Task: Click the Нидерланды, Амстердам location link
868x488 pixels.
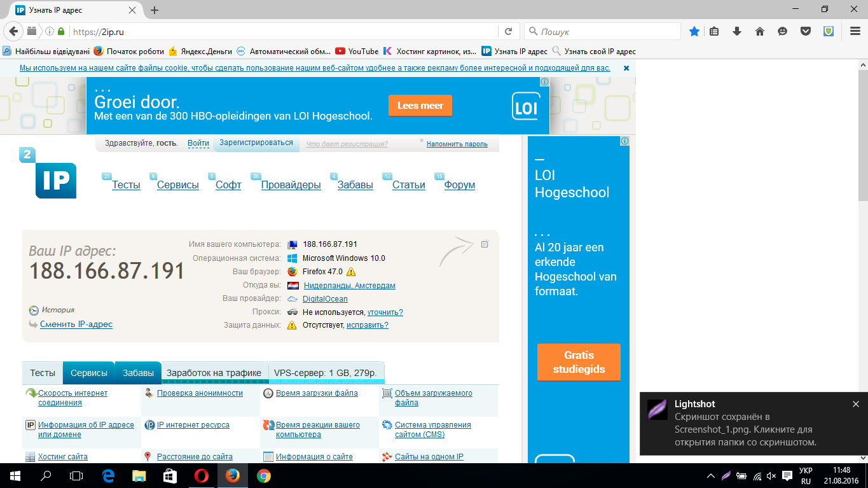Action: (x=350, y=286)
